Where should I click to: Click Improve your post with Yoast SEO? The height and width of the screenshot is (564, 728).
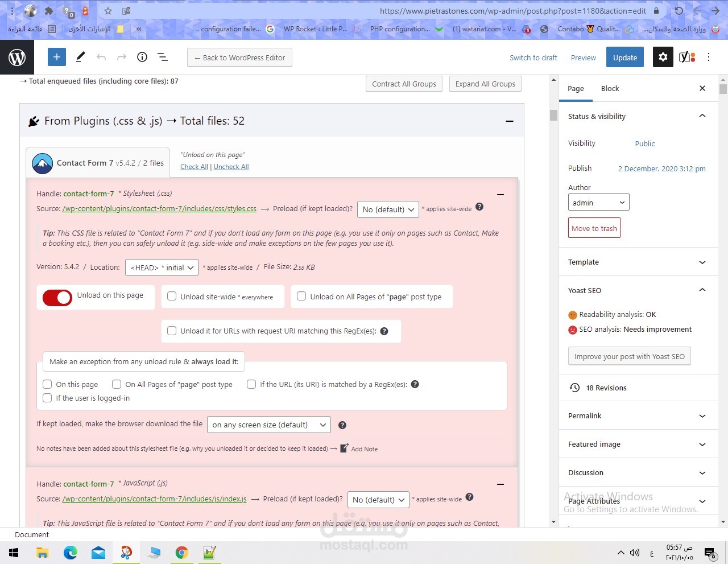tap(630, 356)
